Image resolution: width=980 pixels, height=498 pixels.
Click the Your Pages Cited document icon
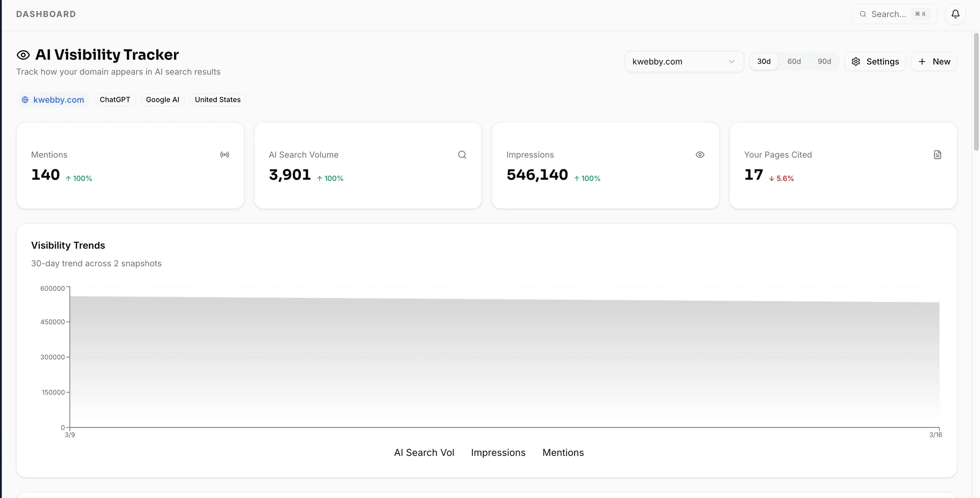click(938, 155)
